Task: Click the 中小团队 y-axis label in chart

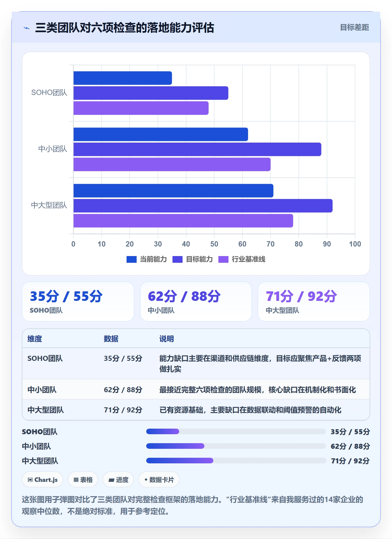Action: click(x=53, y=149)
